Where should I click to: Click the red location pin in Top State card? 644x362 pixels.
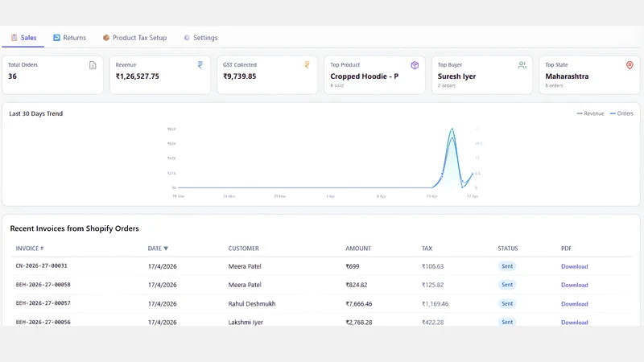point(630,65)
